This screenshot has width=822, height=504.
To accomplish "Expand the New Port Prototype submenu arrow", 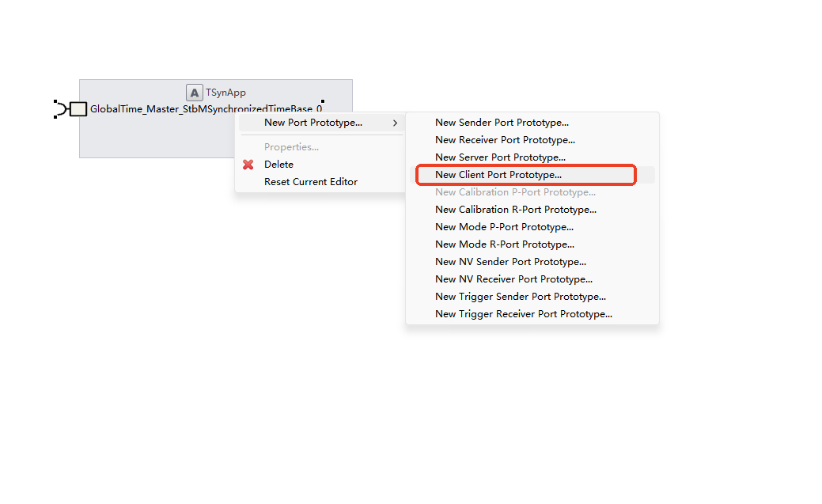I will (395, 123).
